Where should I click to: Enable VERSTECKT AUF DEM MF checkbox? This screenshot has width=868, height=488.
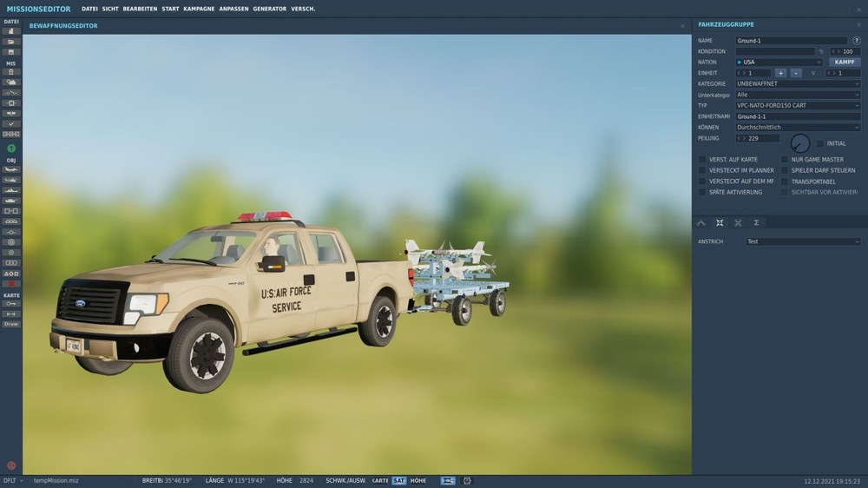click(702, 181)
